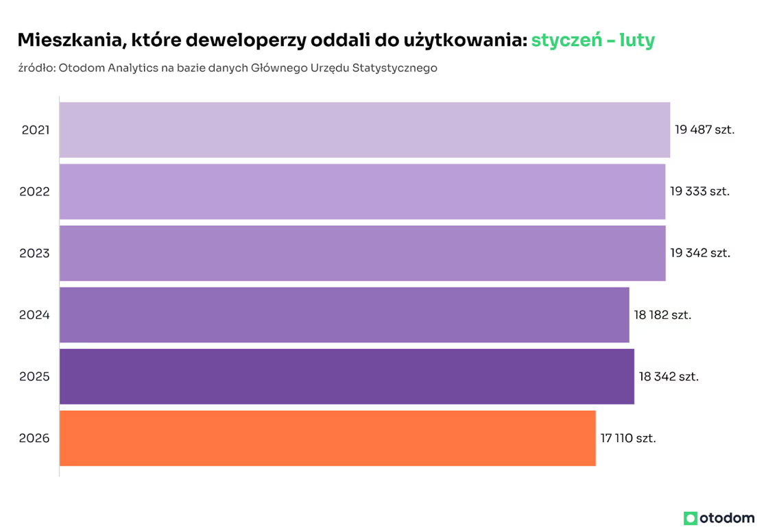Click the '18 182 szt.' value label
The height and width of the screenshot is (532, 768).
click(x=662, y=315)
